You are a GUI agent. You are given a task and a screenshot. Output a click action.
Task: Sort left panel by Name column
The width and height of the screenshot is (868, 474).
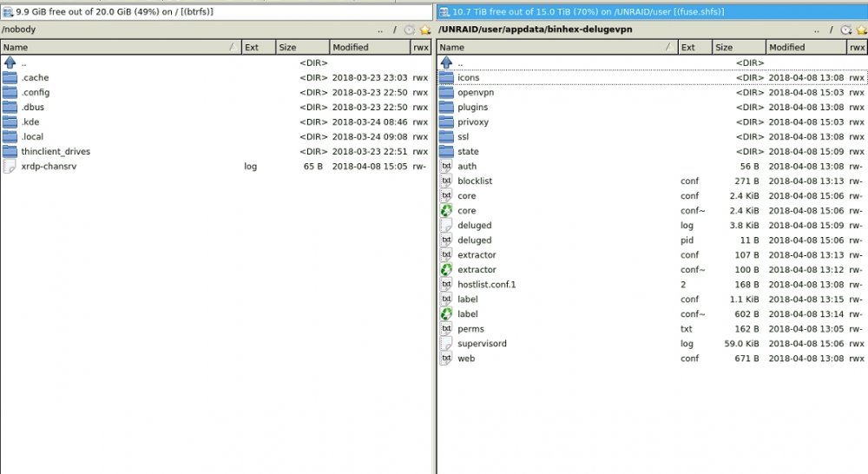[x=122, y=47]
